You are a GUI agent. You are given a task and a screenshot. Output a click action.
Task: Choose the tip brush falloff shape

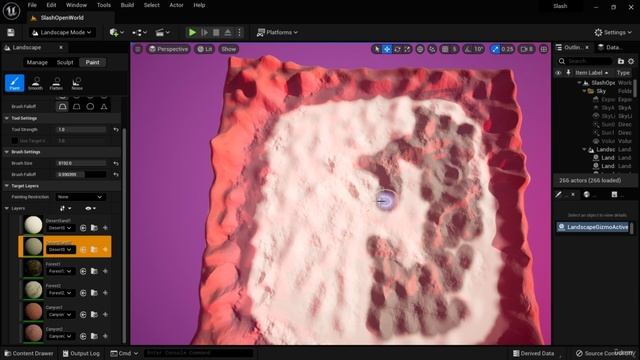click(104, 107)
